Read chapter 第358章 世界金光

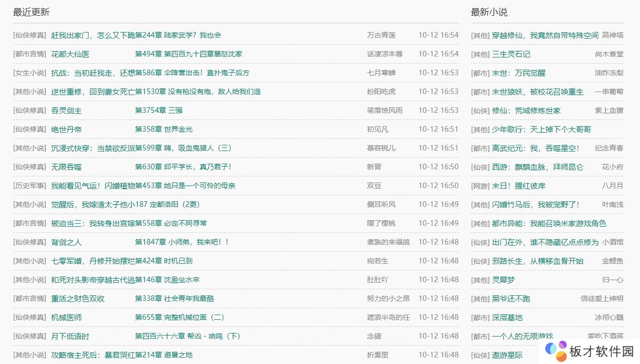[x=164, y=129]
